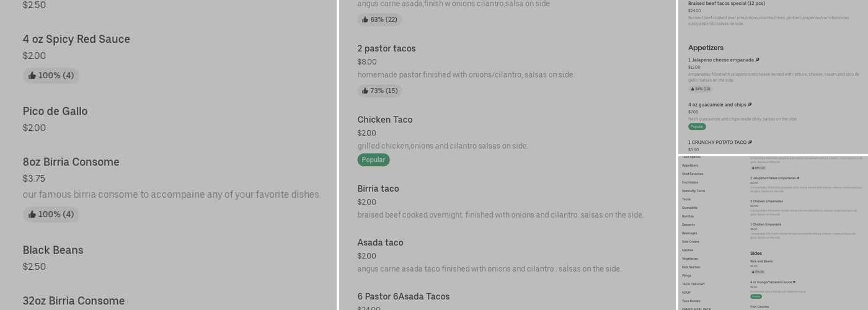
Task: Open the Pico de Gallo item
Action: tap(55, 112)
